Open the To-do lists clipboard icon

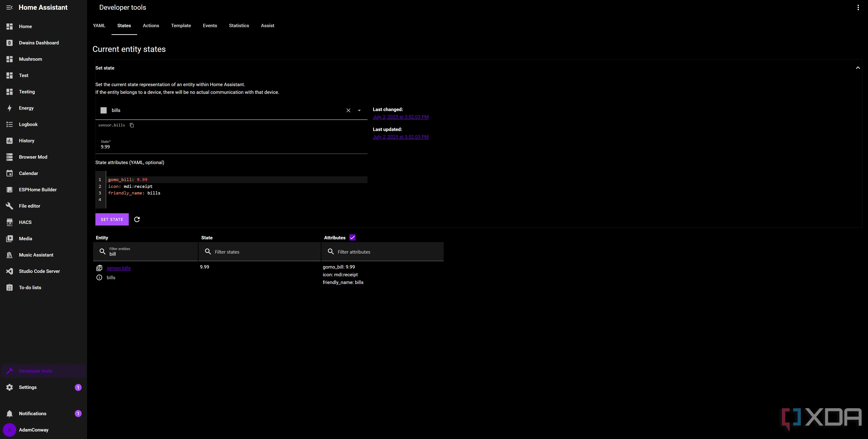coord(10,287)
